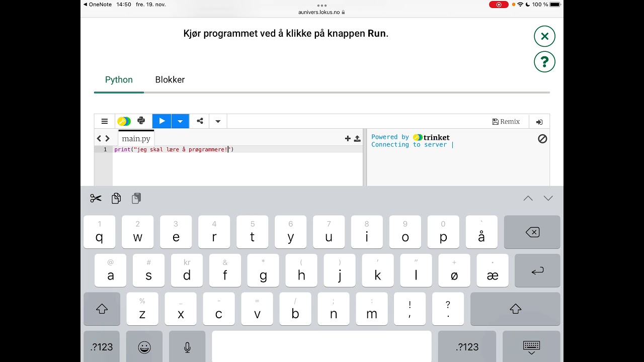Click the trinket logo icon in toolbar
Screen dimensions: 644x362
click(124, 121)
